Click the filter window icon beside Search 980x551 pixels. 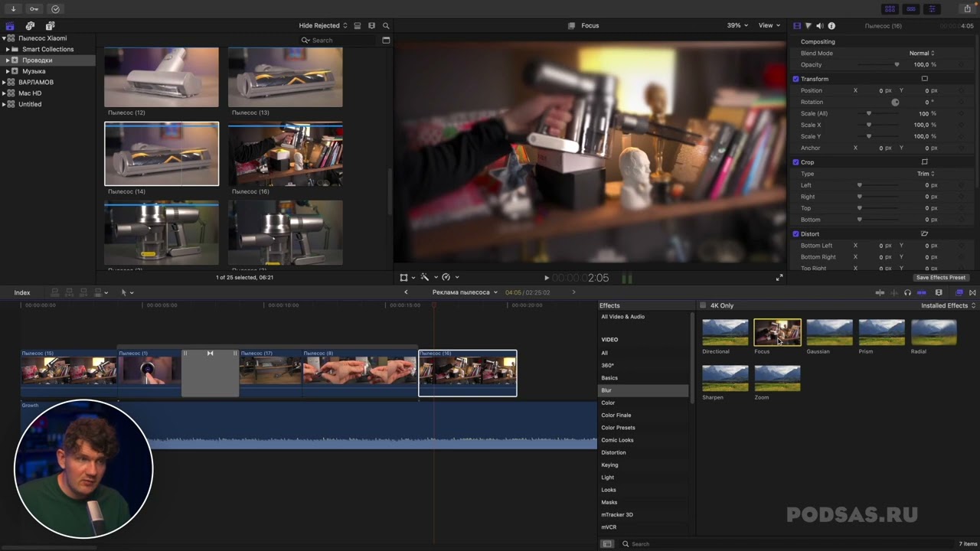pyautogui.click(x=386, y=40)
